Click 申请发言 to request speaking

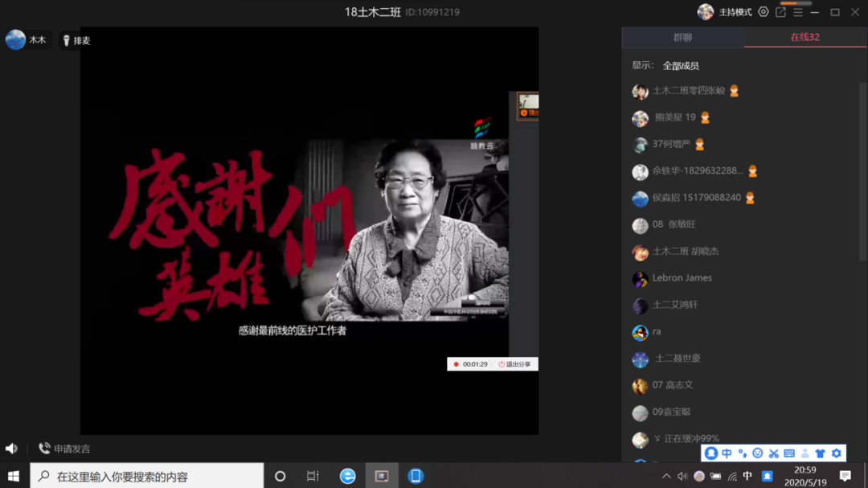click(64, 449)
